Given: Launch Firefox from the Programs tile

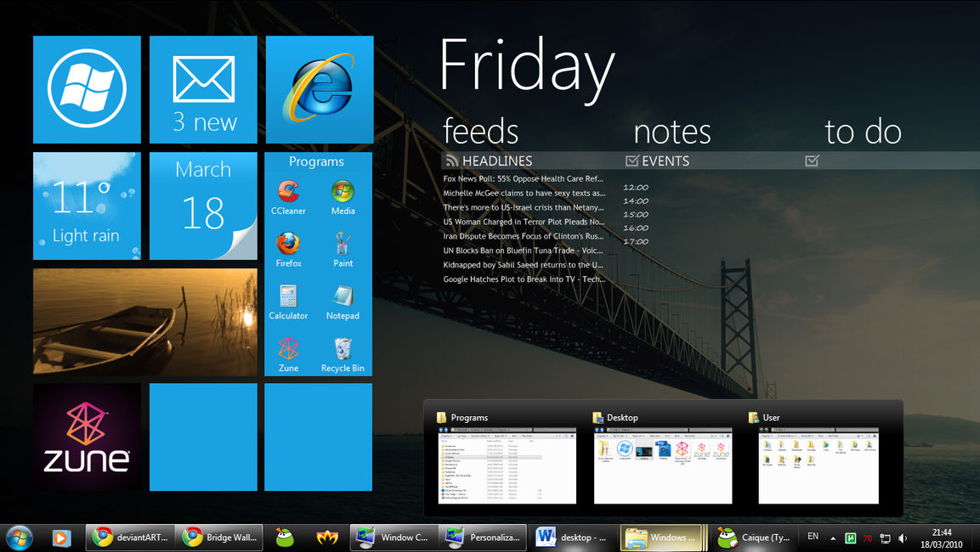Looking at the screenshot, I should point(288,250).
